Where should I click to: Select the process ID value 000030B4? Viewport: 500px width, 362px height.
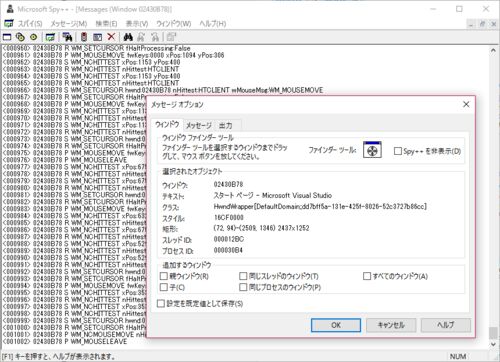point(228,250)
